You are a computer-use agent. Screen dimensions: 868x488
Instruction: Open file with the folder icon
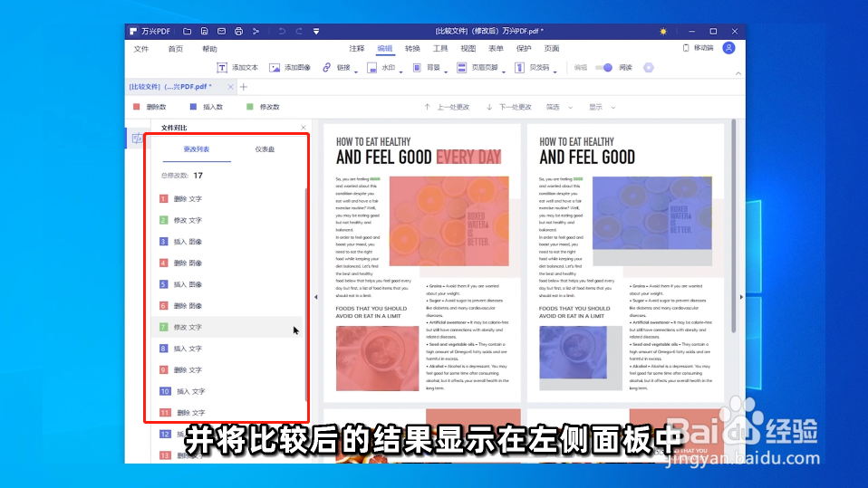[x=188, y=32]
